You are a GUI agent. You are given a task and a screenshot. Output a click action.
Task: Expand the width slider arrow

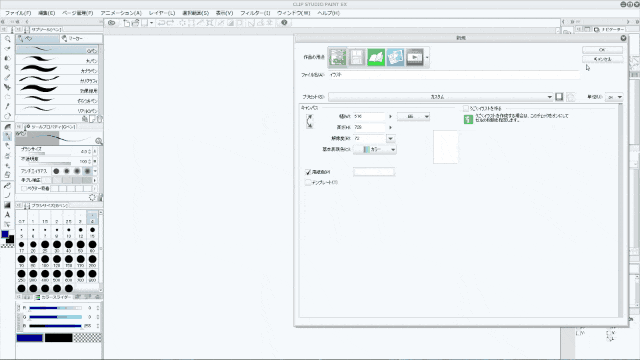click(x=390, y=116)
